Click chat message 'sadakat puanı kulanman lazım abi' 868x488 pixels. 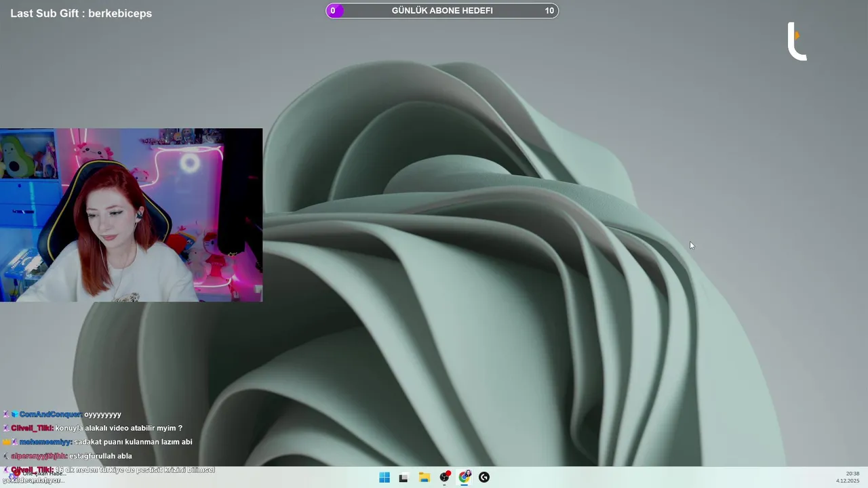coord(133,442)
